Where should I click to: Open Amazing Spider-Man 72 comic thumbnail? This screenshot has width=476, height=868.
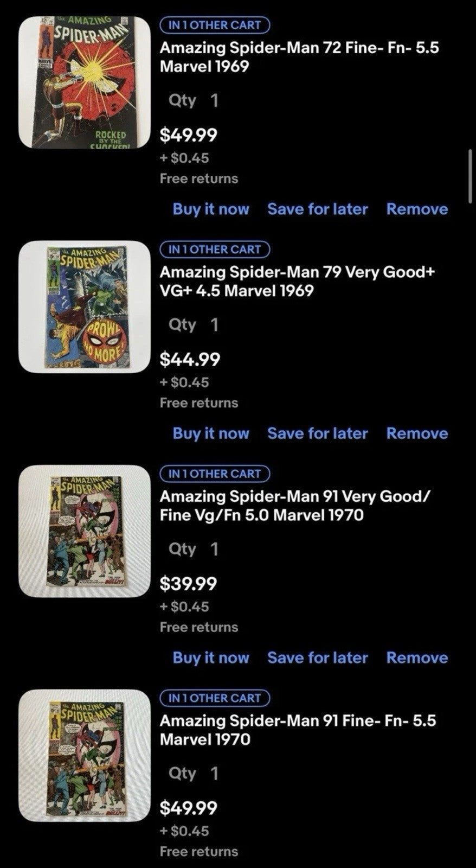[x=85, y=82]
